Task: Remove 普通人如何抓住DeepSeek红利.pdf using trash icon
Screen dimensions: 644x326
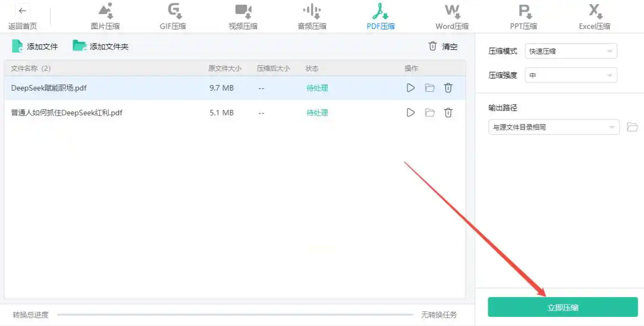Action: pyautogui.click(x=448, y=113)
